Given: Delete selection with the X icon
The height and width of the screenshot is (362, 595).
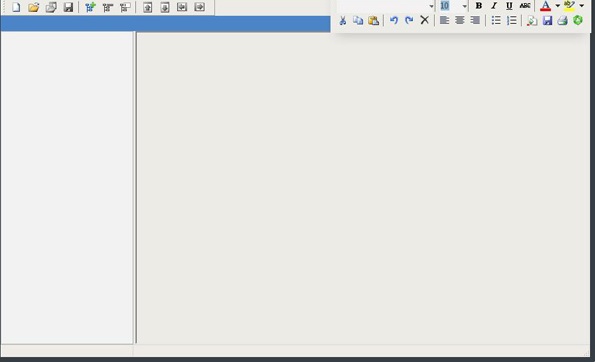Looking at the screenshot, I should tap(424, 20).
